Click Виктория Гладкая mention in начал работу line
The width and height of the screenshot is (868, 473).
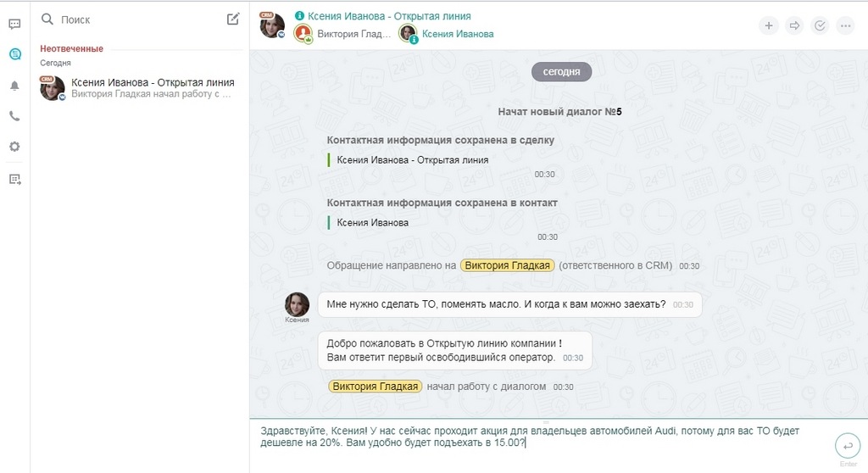click(x=376, y=386)
